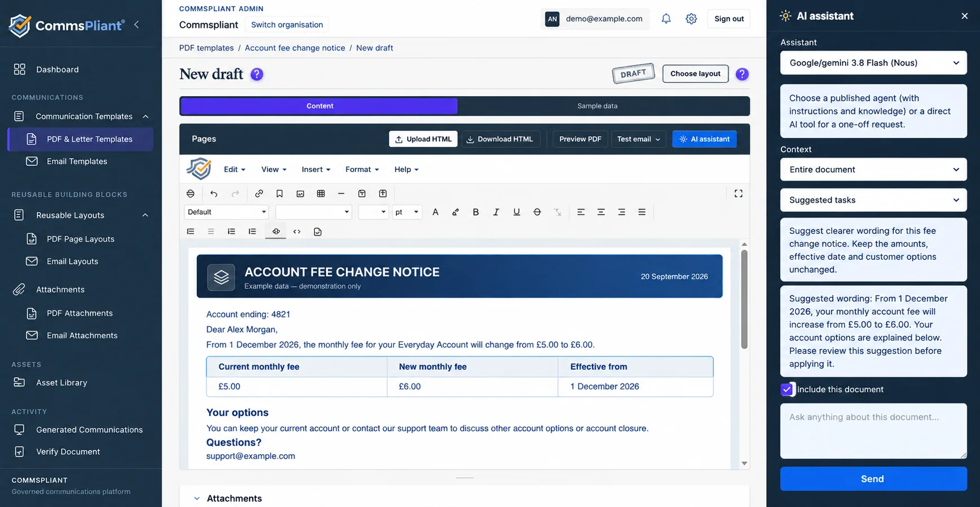Collapse the CommsPliant sidebar arrow
Viewport: 980px width, 507px height.
click(x=137, y=25)
